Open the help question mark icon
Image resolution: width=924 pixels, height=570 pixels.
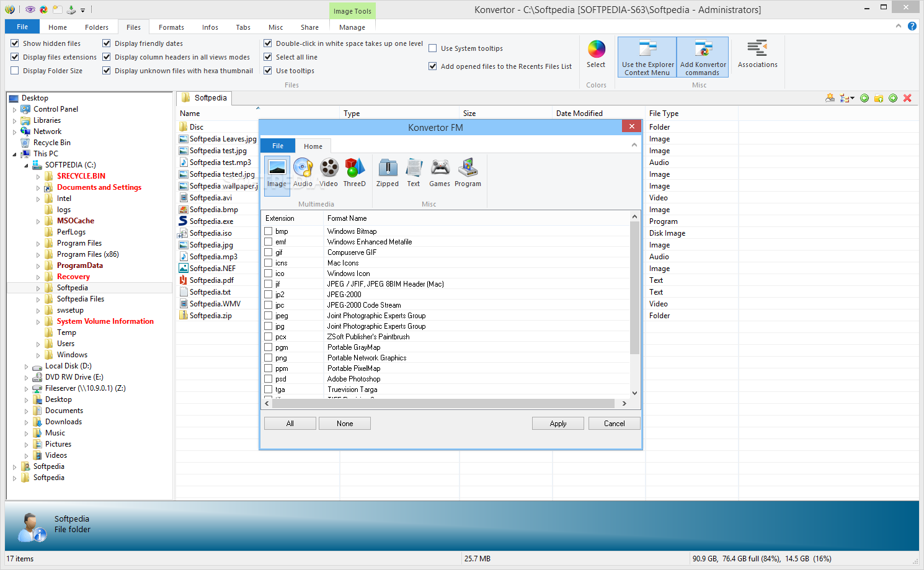point(912,26)
